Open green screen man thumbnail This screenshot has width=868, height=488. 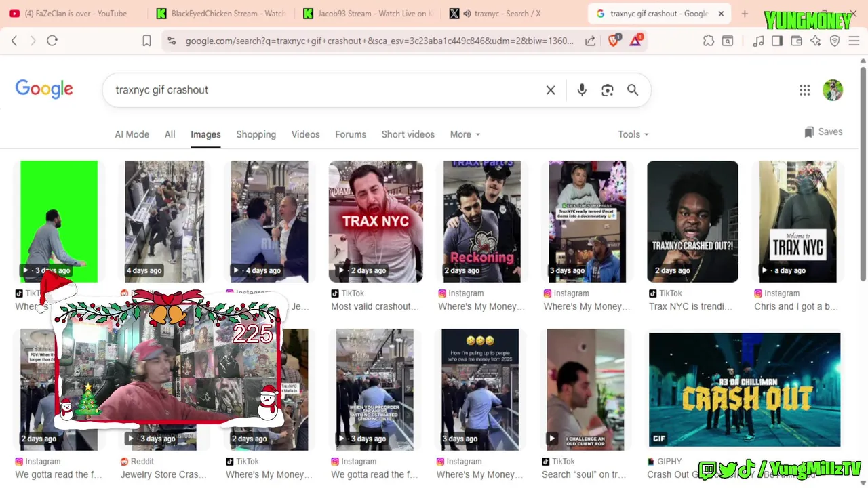tap(59, 222)
